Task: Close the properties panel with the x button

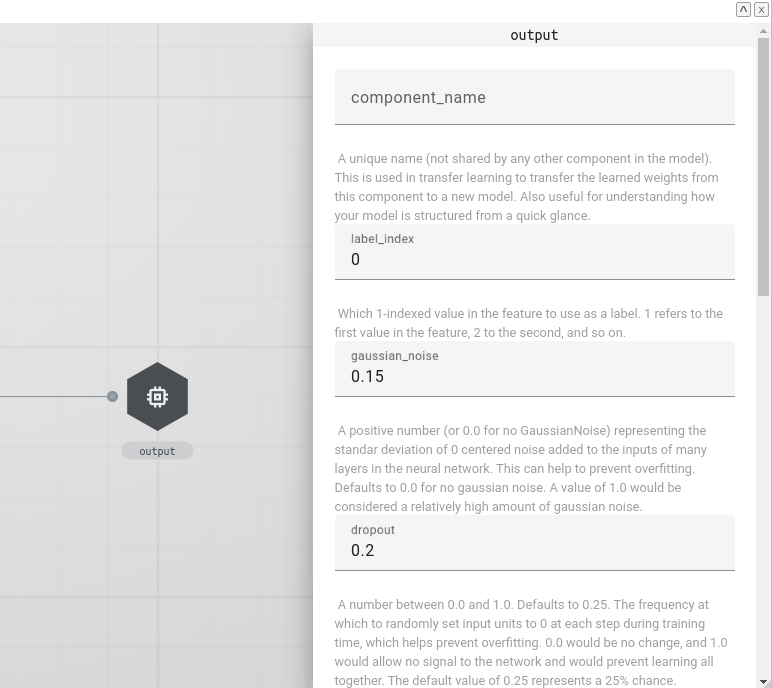Action: click(761, 9)
